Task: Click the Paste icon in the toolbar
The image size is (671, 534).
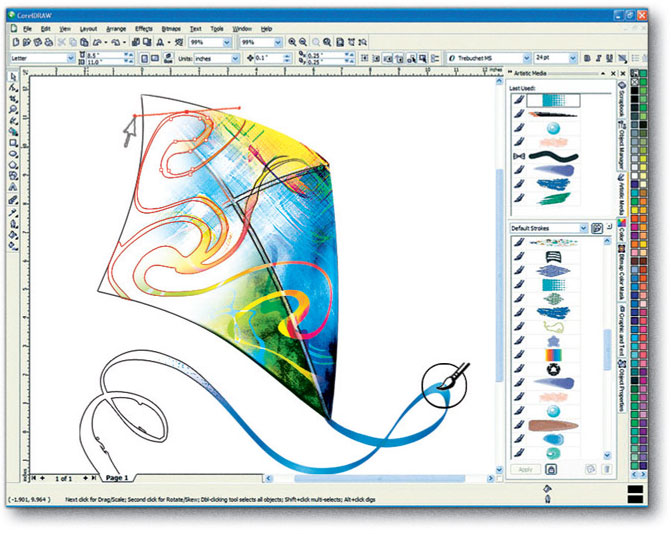Action: click(x=84, y=42)
